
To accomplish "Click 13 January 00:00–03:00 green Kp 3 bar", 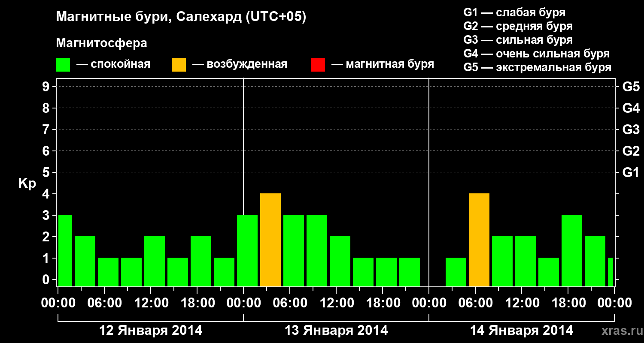I will 247,251.
